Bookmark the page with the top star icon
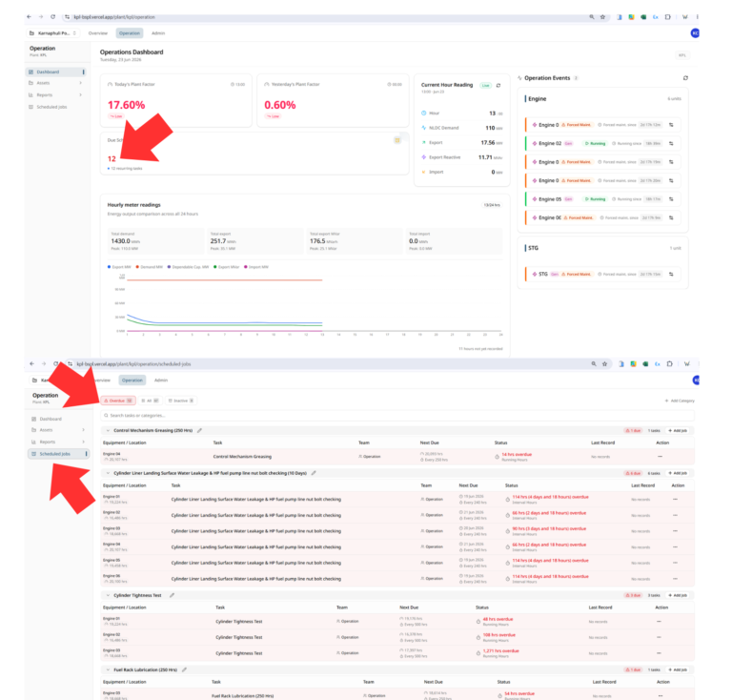The height and width of the screenshot is (700, 732). pyautogui.click(x=602, y=17)
